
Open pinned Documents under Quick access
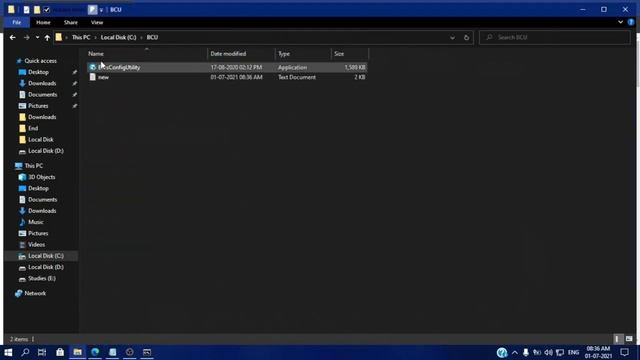[42, 95]
